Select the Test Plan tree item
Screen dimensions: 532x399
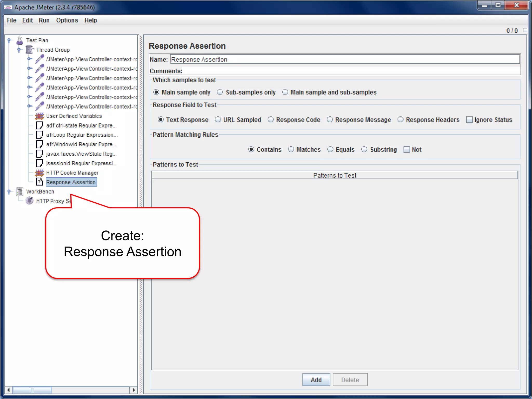point(37,40)
